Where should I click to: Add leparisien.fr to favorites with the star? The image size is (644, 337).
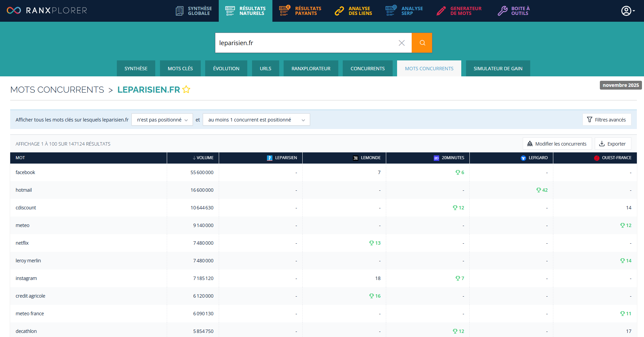pyautogui.click(x=186, y=90)
